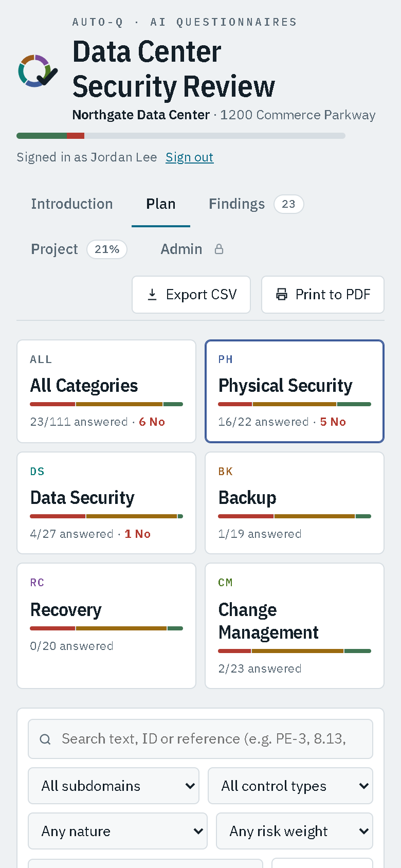This screenshot has width=401, height=868.
Task: Click the '0/20 answered' text
Action: [x=71, y=646]
